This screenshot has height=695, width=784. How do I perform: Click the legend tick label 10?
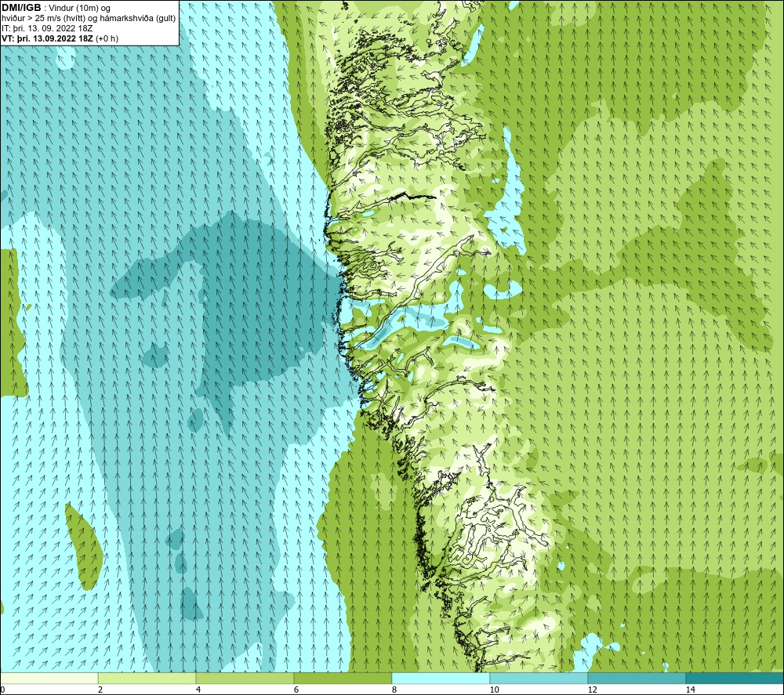(494, 690)
